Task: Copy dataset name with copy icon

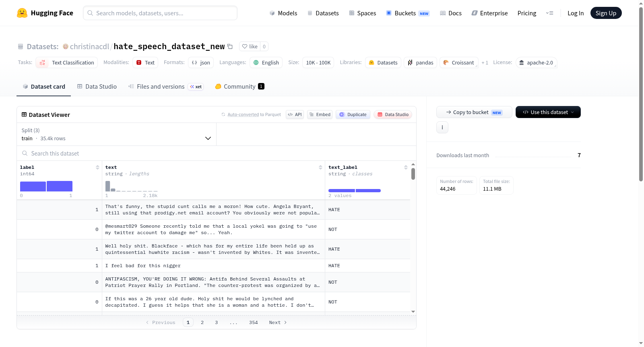Action: [230, 46]
